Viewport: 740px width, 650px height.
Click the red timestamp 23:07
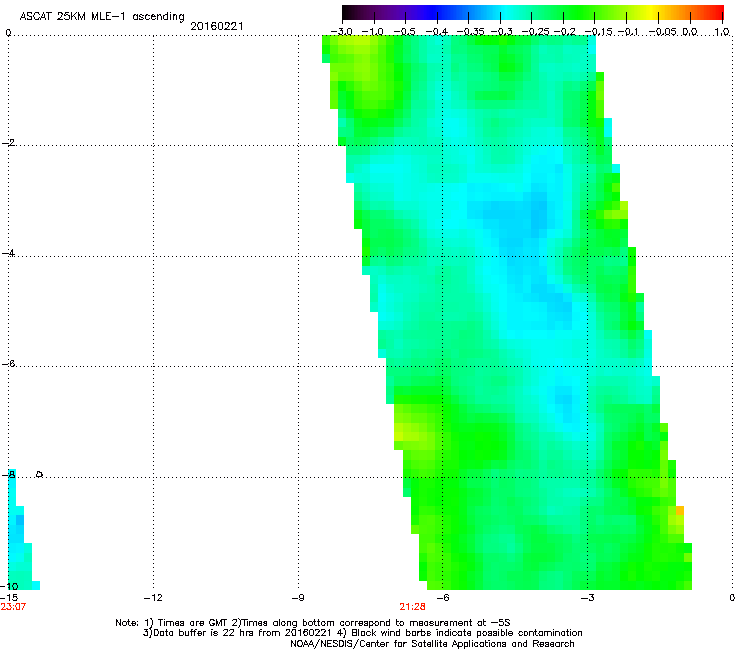tap(13, 607)
